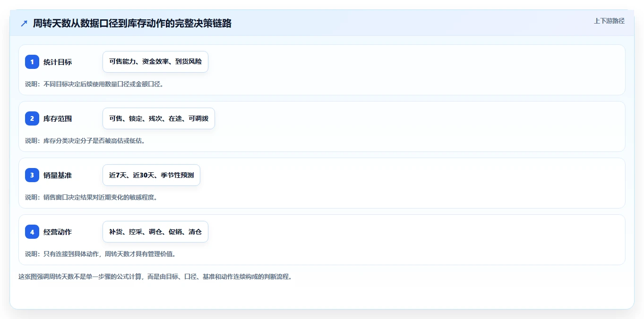Click the note about 周转天数才具有管理价值

(101, 254)
